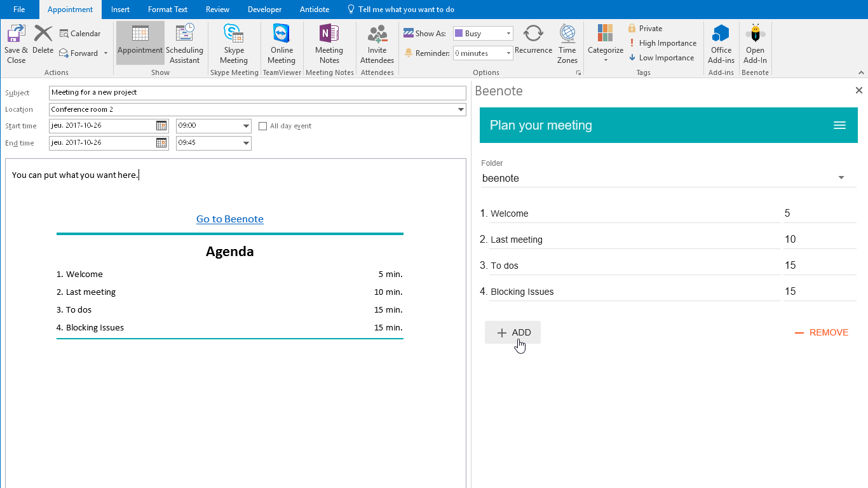The height and width of the screenshot is (488, 868).
Task: Mark appointment as Private
Action: coord(645,29)
